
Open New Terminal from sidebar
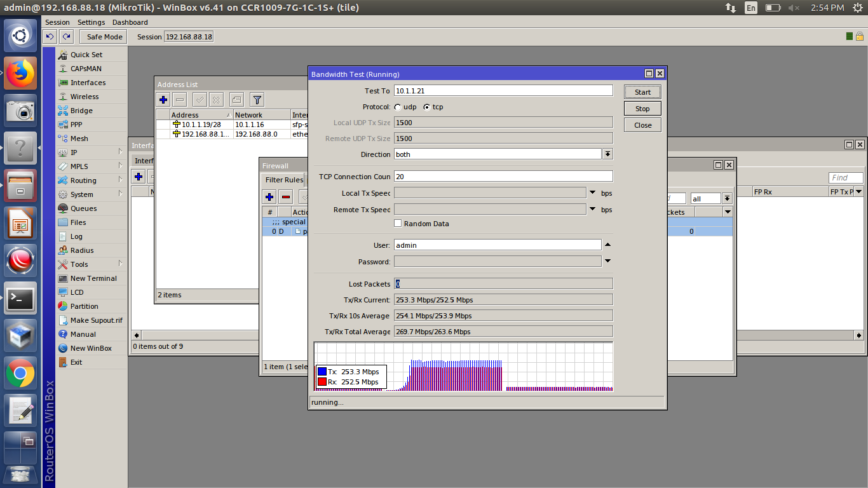[93, 278]
